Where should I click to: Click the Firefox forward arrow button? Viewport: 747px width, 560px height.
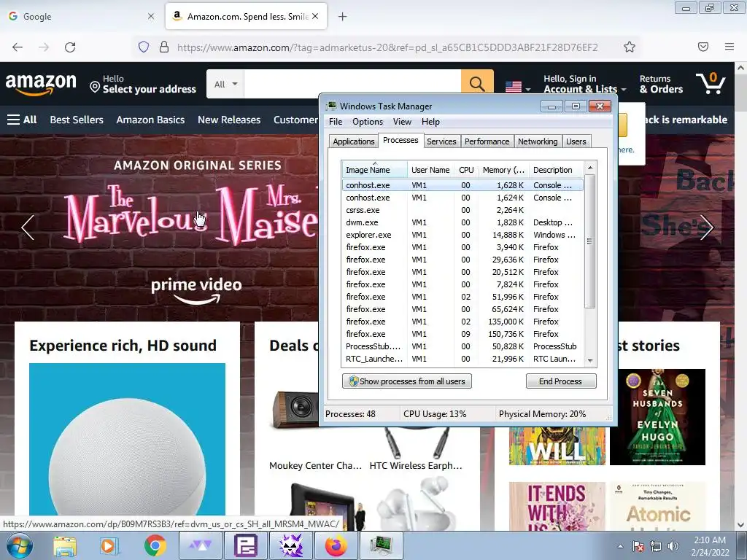point(44,47)
